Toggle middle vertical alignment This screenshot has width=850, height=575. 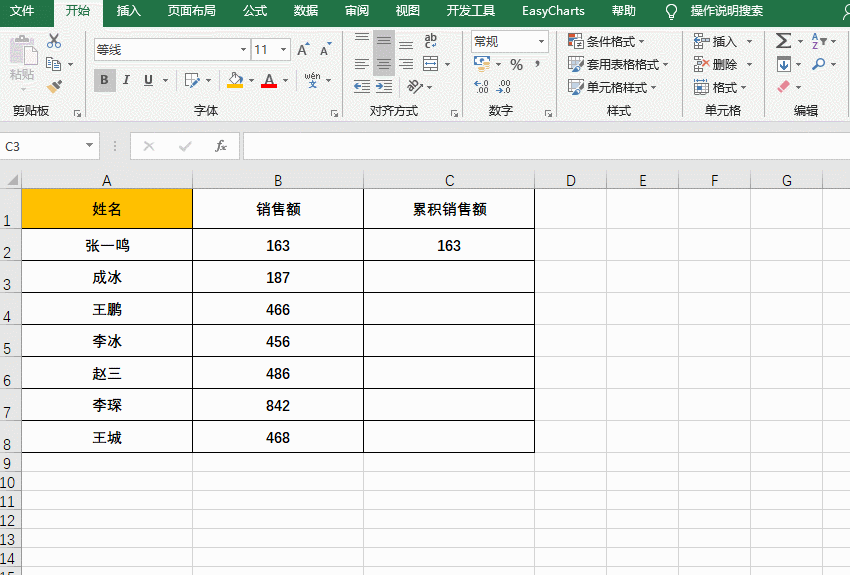tap(384, 41)
